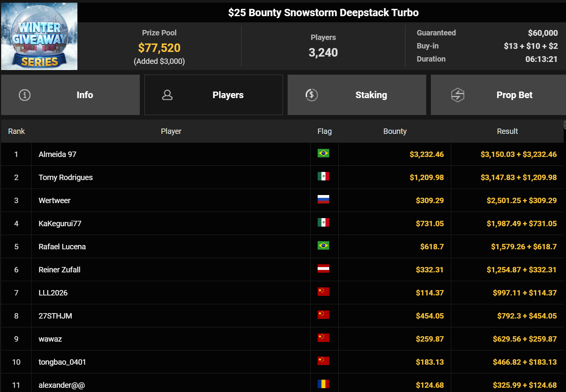Click Mexico flag next to Tomy Rodrigues
Screen dimensions: 566x392
[323, 177]
